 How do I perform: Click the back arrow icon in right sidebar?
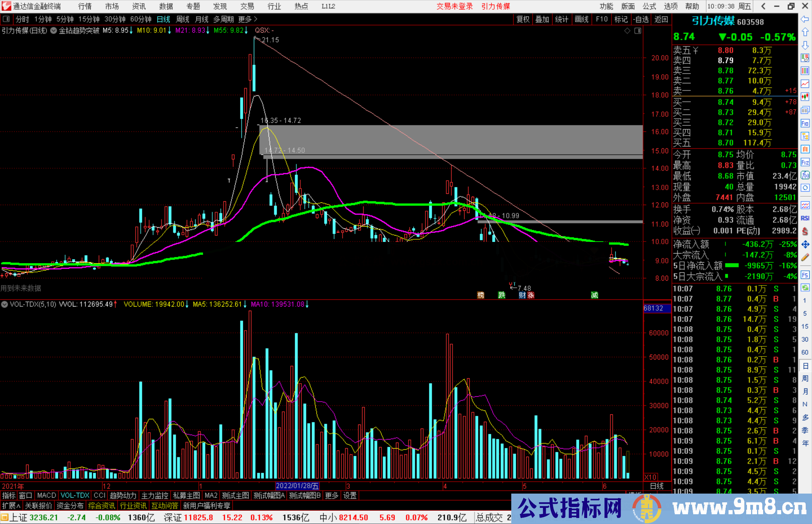(x=805, y=19)
